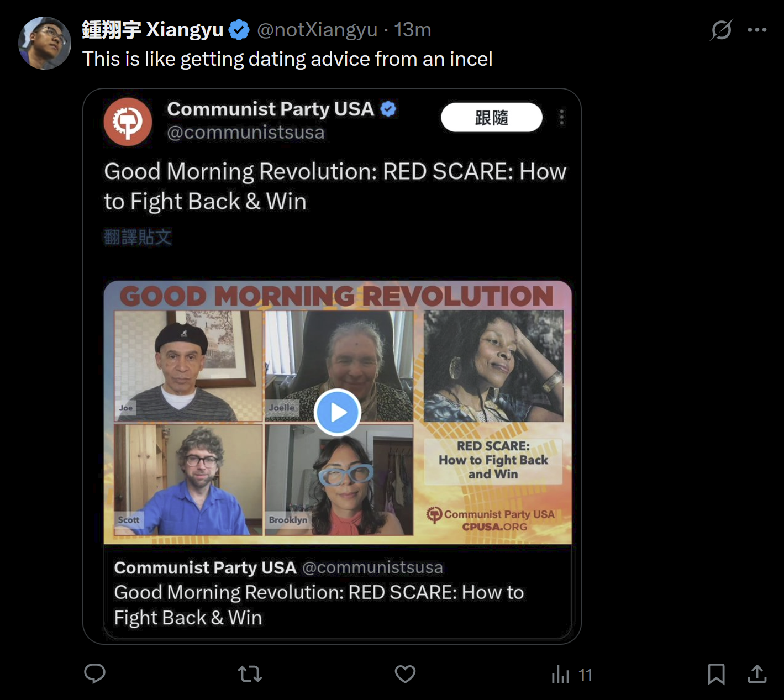Play the Good Morning Revolution video
The image size is (784, 700).
pyautogui.click(x=338, y=412)
